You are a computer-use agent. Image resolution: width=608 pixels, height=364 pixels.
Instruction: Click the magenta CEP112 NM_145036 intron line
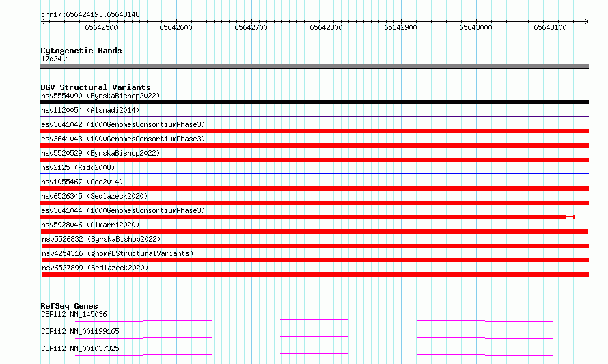(314, 320)
